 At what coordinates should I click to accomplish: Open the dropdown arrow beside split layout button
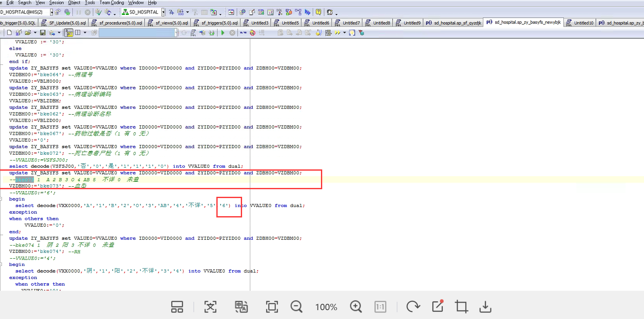pyautogui.click(x=85, y=32)
